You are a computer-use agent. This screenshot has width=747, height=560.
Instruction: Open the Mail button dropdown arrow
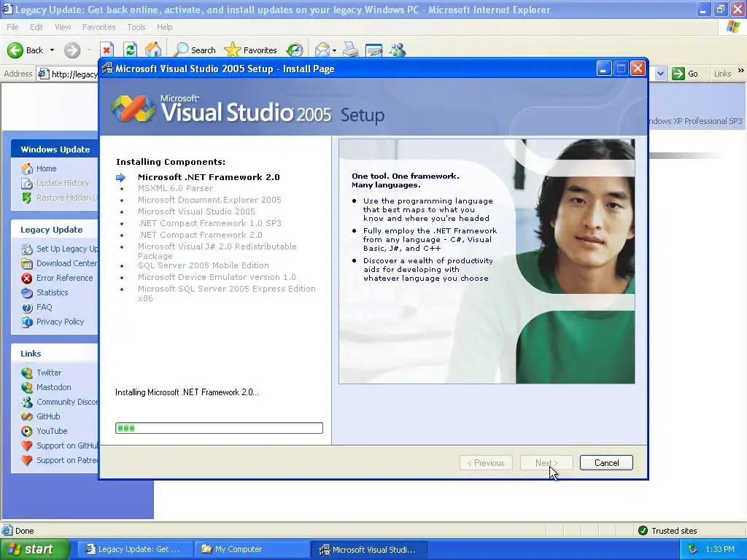point(334,50)
